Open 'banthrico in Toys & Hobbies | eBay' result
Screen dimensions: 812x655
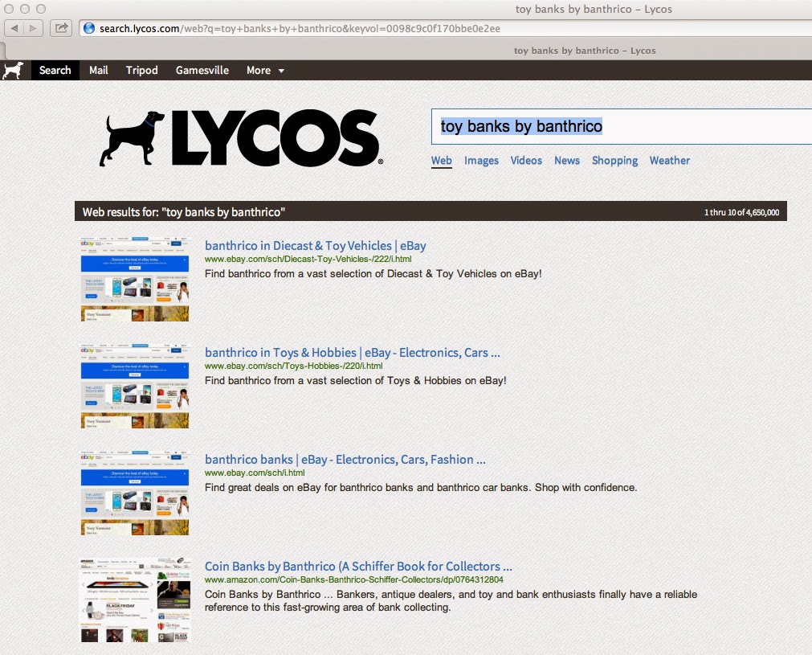352,352
